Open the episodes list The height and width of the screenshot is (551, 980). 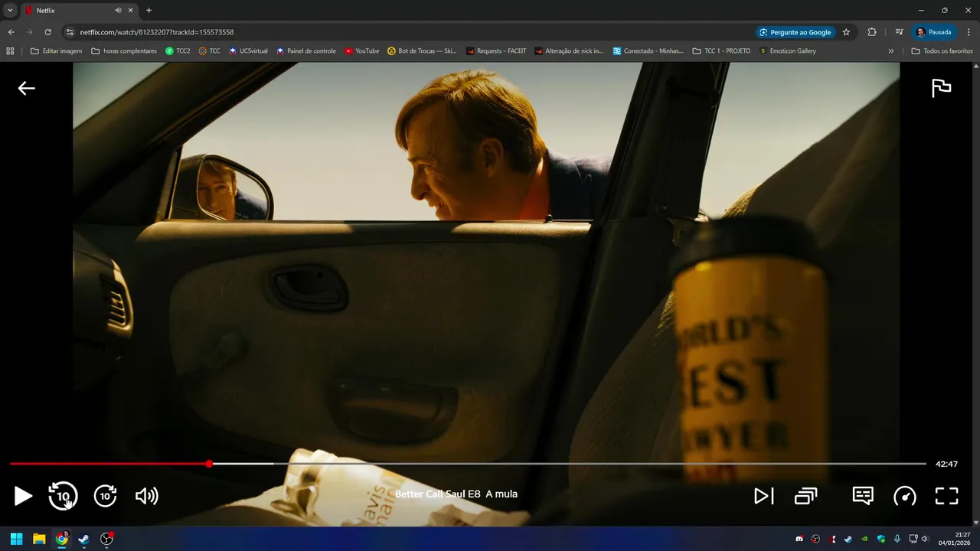[x=805, y=496]
